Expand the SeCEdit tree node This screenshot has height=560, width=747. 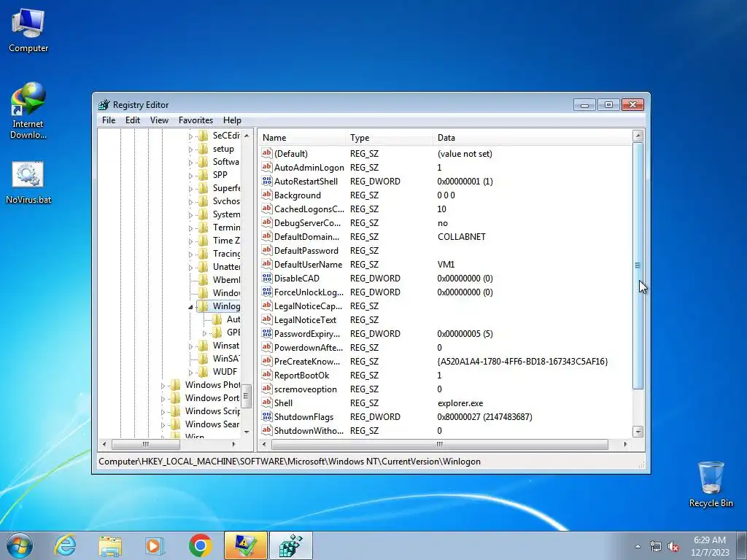(190, 136)
